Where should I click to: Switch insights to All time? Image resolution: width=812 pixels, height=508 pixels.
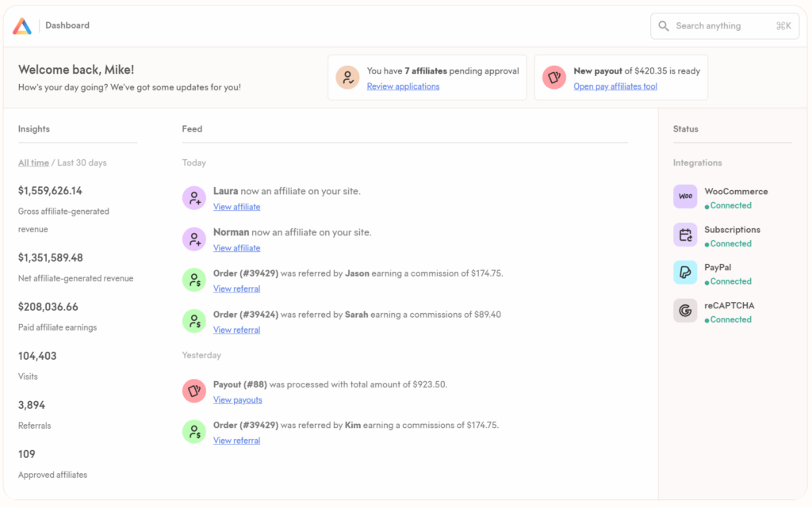(x=33, y=163)
